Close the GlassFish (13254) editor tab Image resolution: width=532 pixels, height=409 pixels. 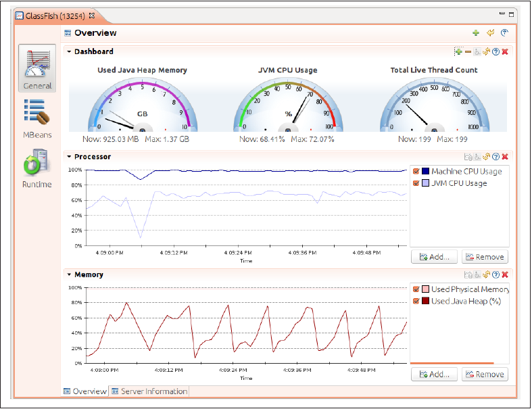coord(92,16)
